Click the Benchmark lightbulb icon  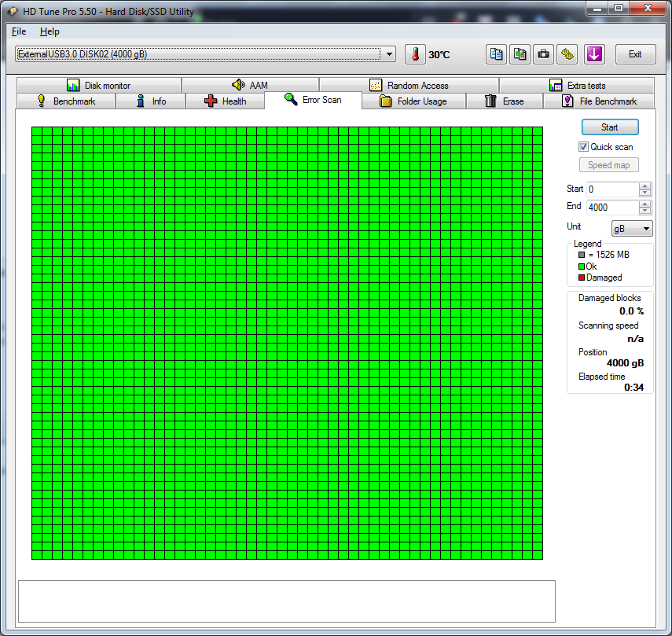click(41, 101)
